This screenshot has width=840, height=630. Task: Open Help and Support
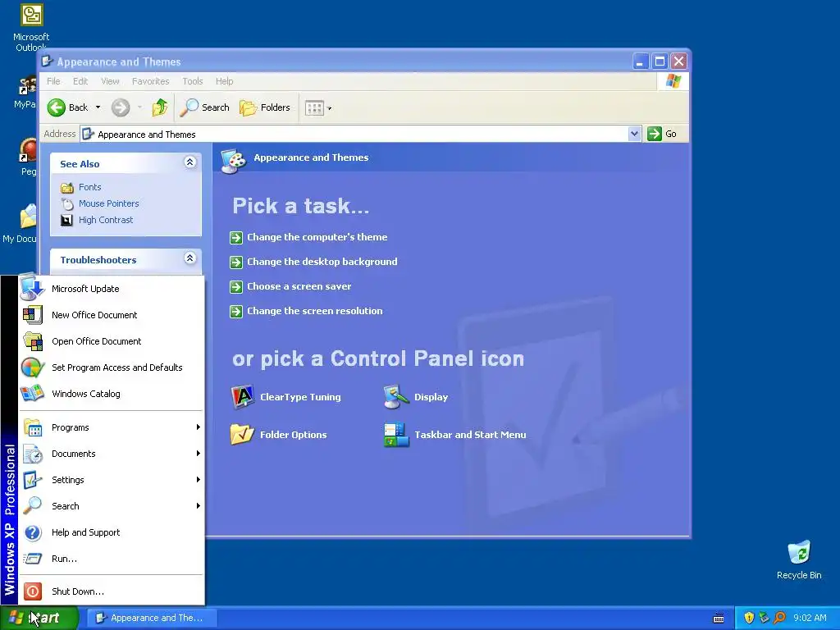click(x=112, y=532)
